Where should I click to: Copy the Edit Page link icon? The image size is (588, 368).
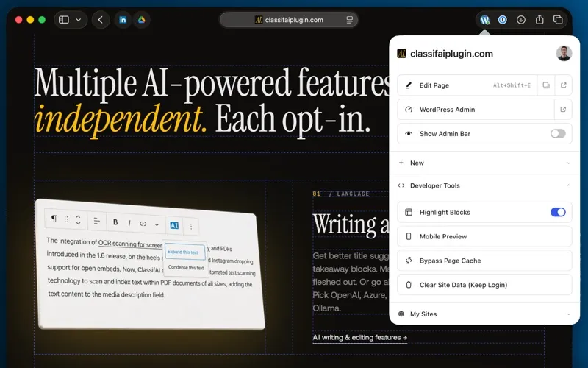546,85
